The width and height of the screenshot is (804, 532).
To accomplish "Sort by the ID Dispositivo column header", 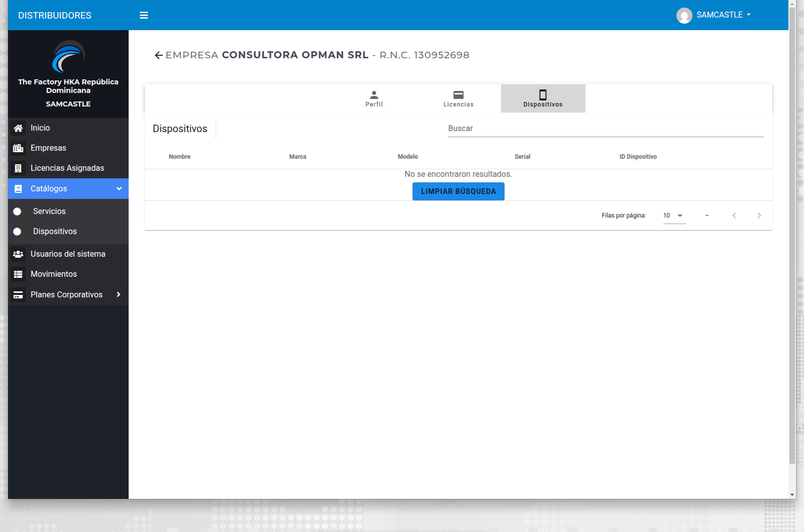I will pos(638,157).
